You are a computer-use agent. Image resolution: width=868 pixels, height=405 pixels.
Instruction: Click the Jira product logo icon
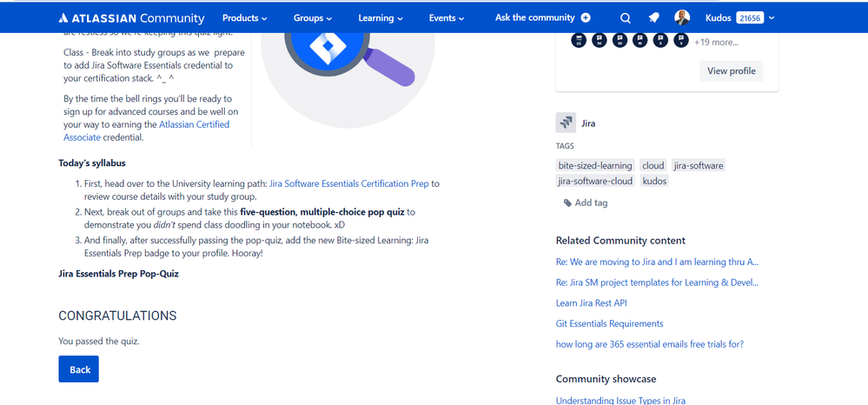click(566, 123)
